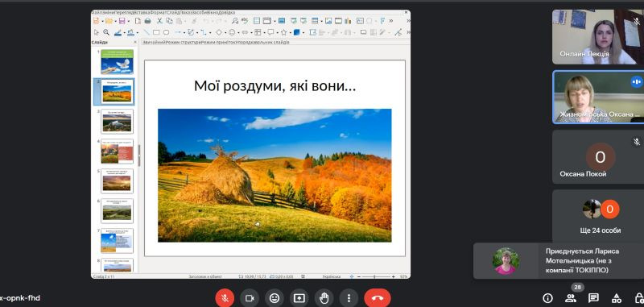
Task: Select the Ellipse drawing tool
Action: (166, 32)
